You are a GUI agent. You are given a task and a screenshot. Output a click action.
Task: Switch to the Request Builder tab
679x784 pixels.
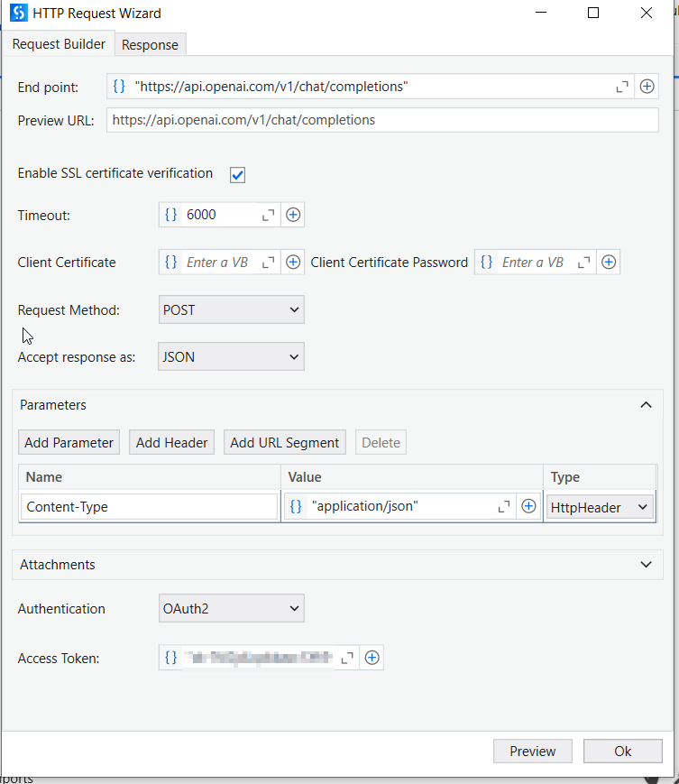pos(59,44)
